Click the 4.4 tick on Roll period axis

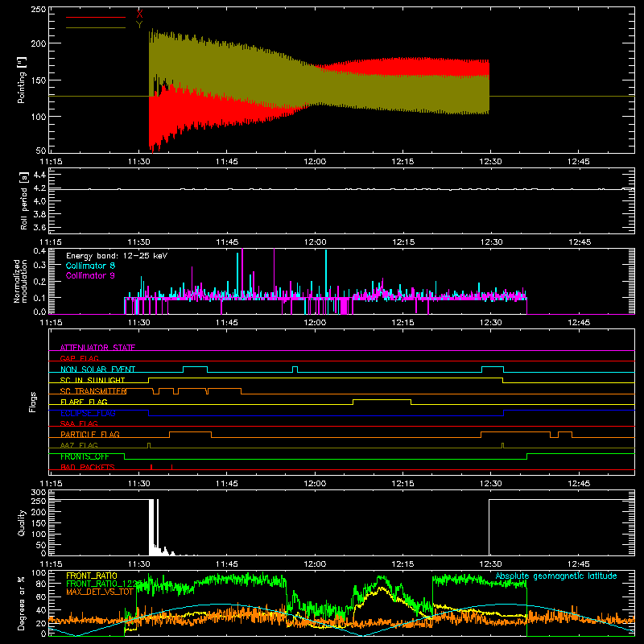pyautogui.click(x=39, y=175)
